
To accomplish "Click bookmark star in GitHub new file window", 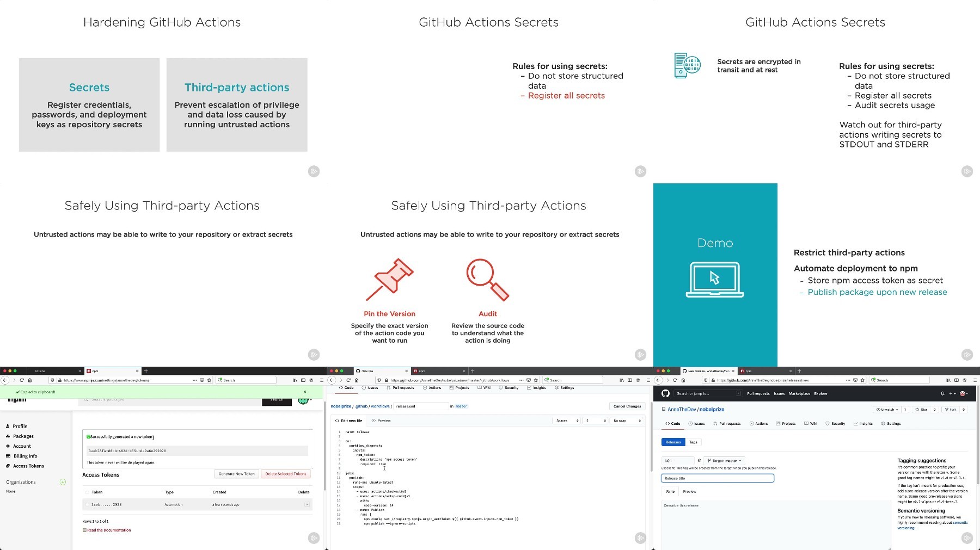I will [536, 380].
